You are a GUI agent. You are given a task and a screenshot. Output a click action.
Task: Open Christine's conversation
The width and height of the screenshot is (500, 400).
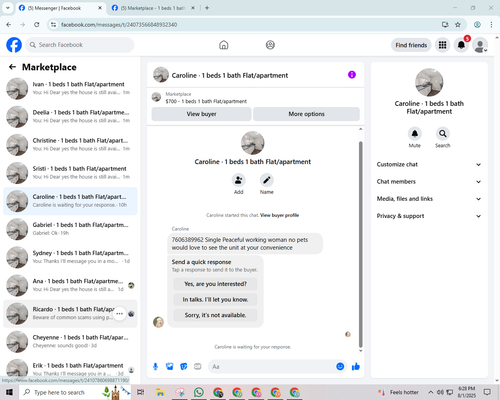[70, 145]
